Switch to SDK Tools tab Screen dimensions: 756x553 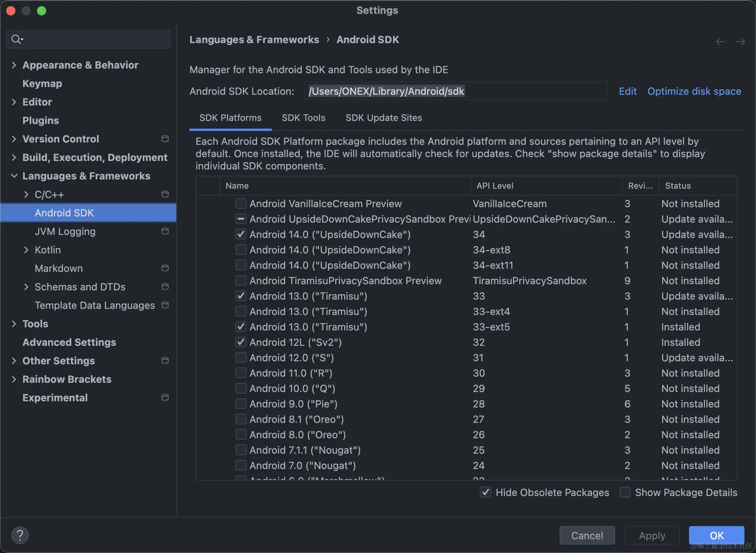click(303, 118)
